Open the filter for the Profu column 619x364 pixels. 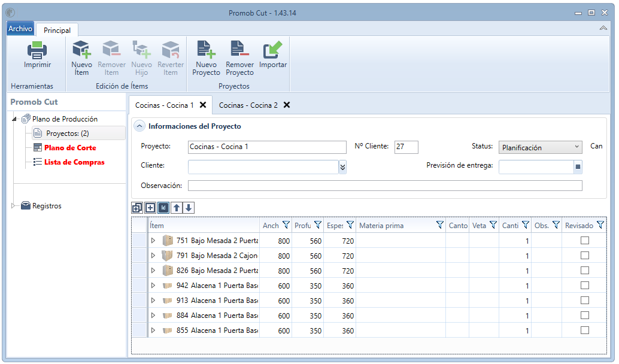(x=318, y=225)
